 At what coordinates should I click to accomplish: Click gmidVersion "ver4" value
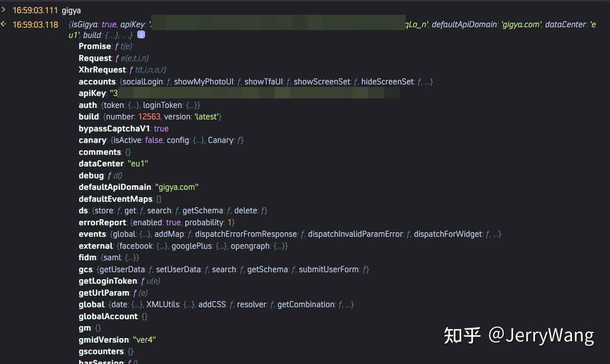144,340
